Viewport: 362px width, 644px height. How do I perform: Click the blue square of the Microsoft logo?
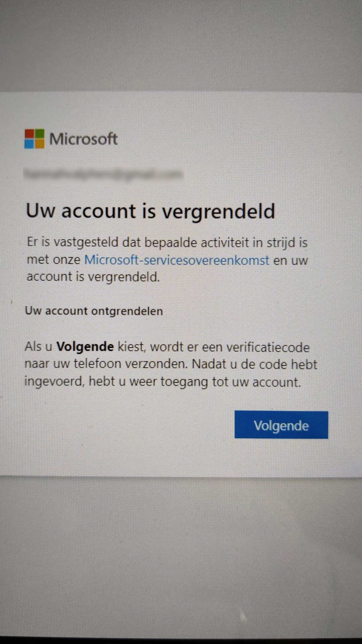(29, 144)
